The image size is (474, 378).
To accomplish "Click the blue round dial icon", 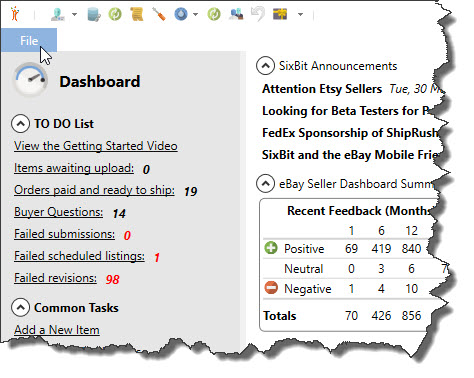I will pyautogui.click(x=181, y=14).
